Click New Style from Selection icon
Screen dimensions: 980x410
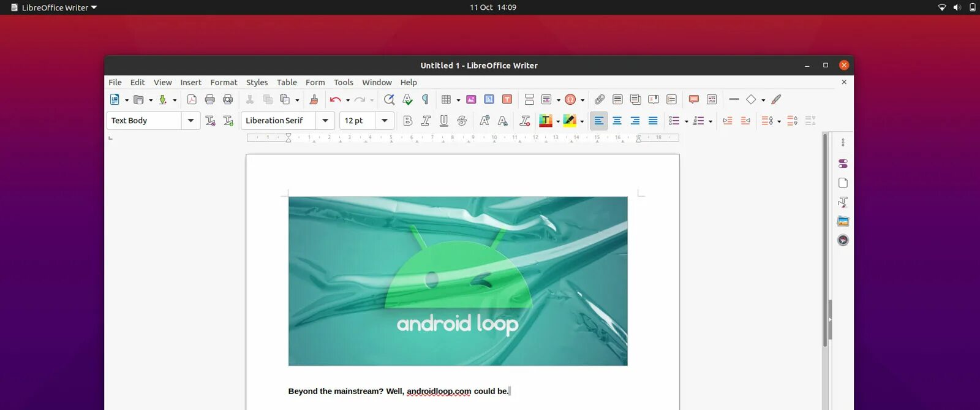click(x=228, y=121)
